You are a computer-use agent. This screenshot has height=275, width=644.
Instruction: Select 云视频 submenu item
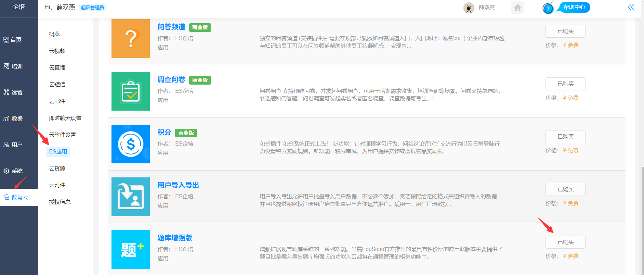pyautogui.click(x=57, y=51)
